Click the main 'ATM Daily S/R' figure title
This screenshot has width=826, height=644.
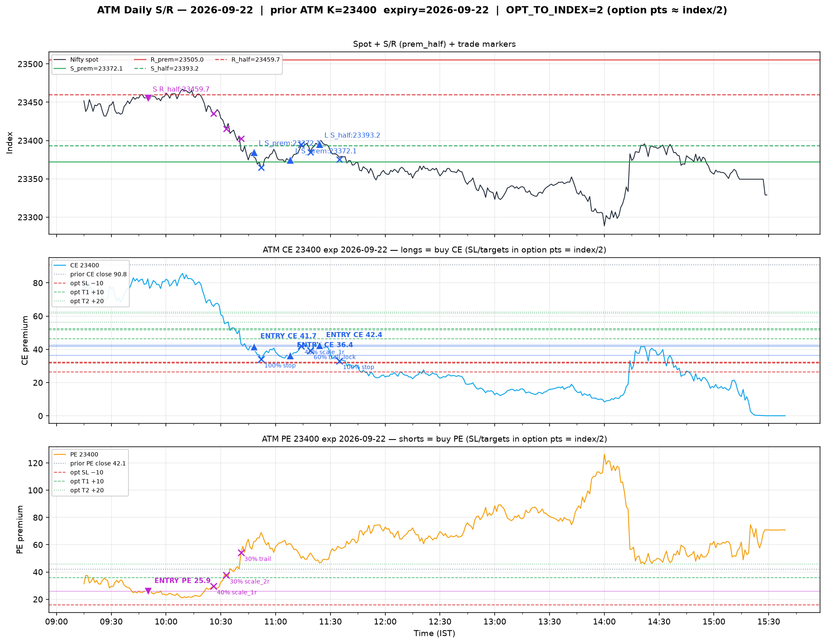412,10
